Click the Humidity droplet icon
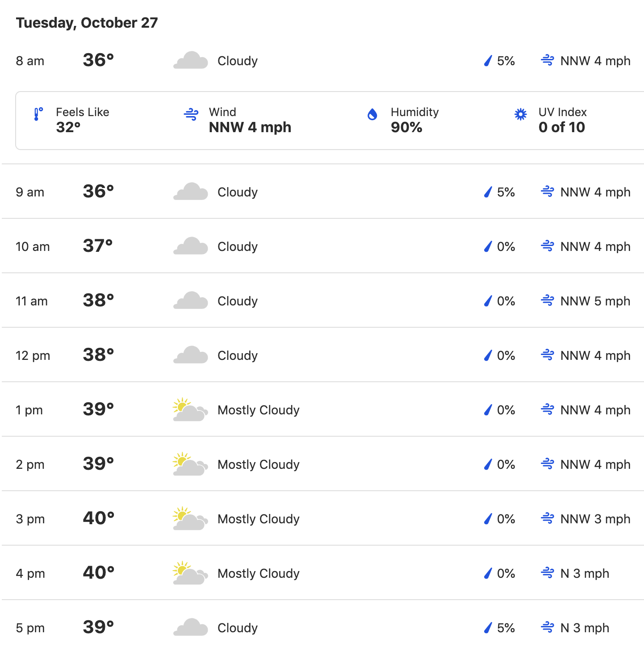The height and width of the screenshot is (651, 644). tap(372, 114)
